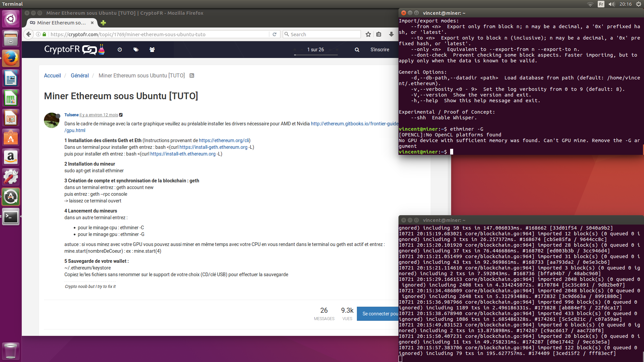Open a new Firefox tab

point(103,23)
